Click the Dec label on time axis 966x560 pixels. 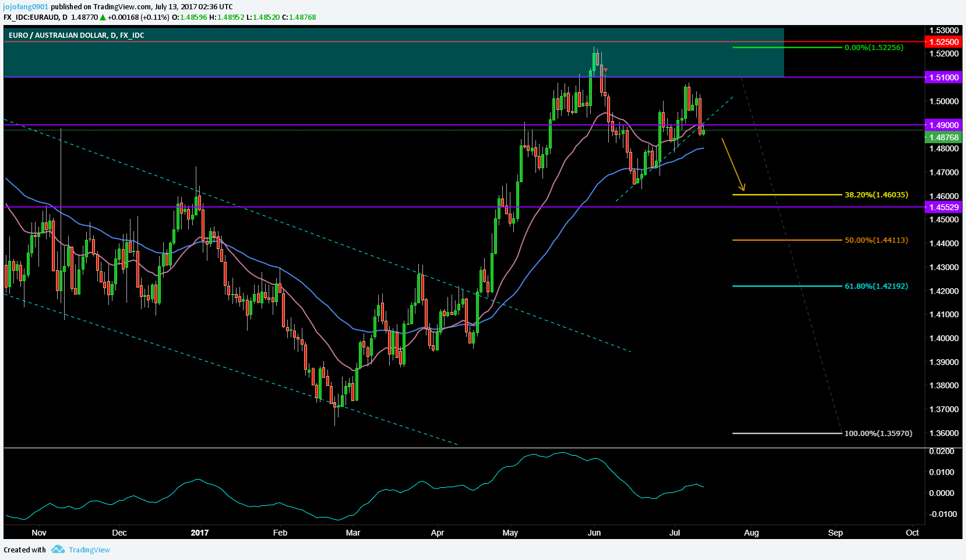coord(119,533)
